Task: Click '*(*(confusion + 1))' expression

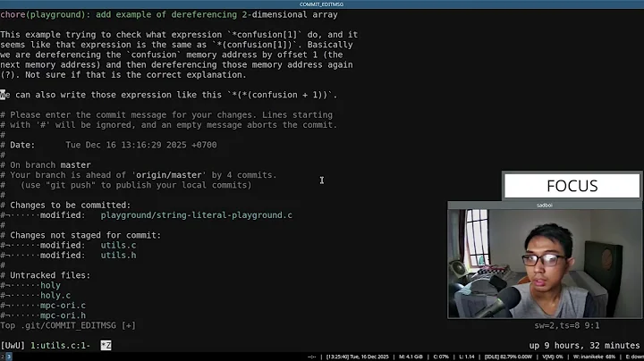Action: 282,95
